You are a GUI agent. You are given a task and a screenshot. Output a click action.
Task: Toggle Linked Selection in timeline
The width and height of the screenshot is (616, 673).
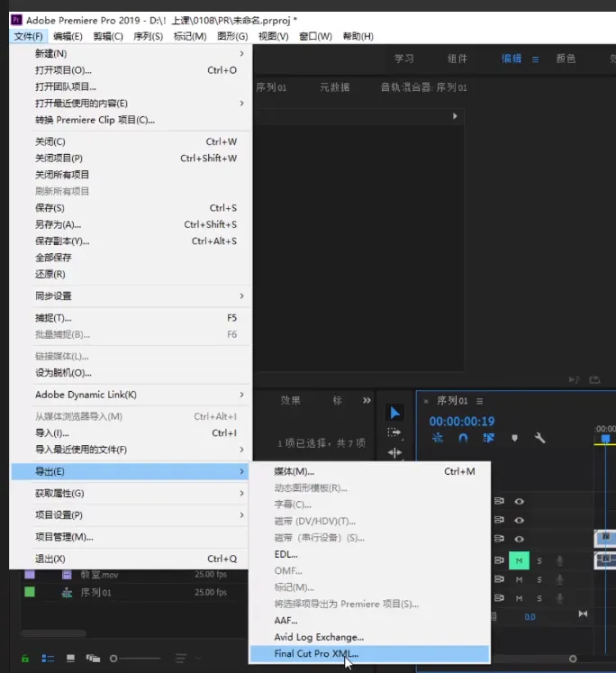coord(489,438)
